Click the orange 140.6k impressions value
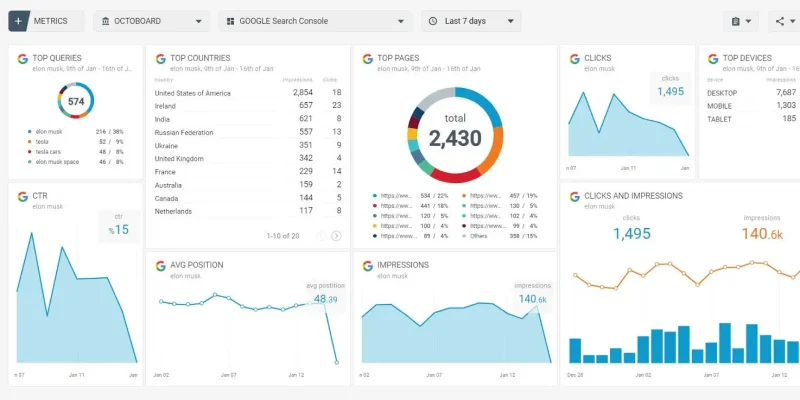This screenshot has width=800, height=400. point(762,234)
